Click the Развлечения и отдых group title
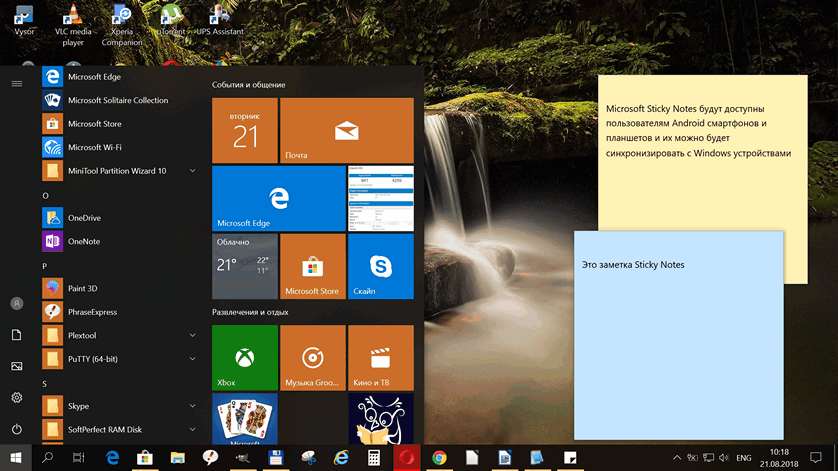838x471 pixels. (x=250, y=312)
